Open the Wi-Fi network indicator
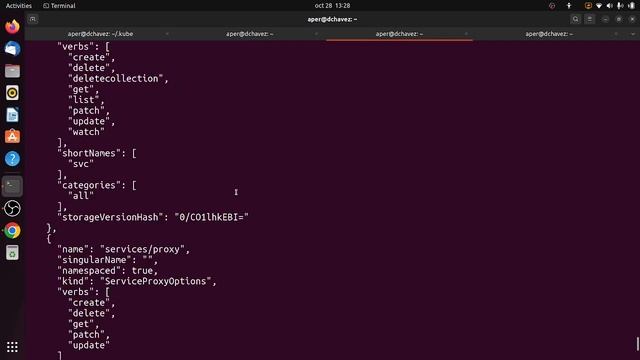This screenshot has height=360, width=640. 599,6
